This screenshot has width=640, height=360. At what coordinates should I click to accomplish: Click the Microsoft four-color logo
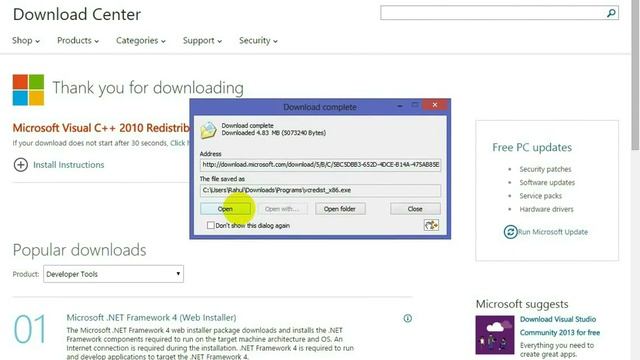coord(28,90)
